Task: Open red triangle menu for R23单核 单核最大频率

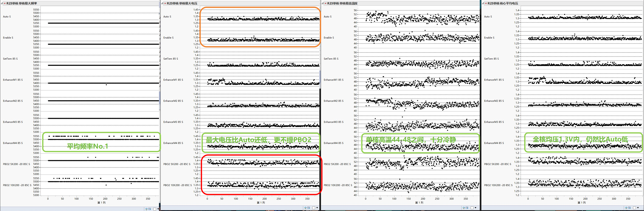Action: (x=5, y=3)
